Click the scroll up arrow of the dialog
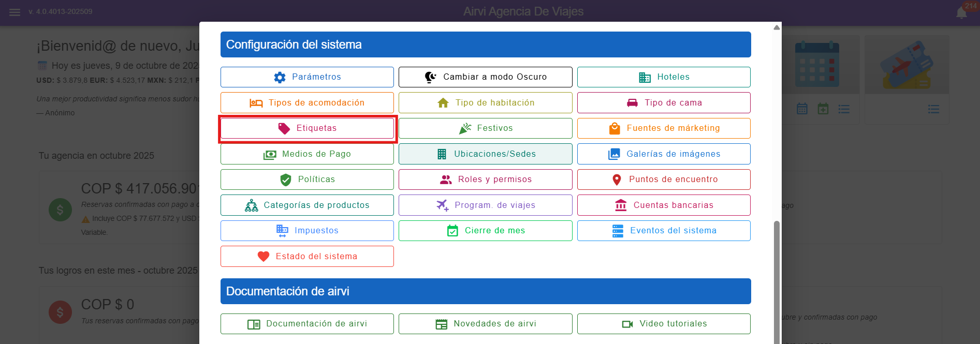Screen dimensions: 980x344 click(x=777, y=27)
